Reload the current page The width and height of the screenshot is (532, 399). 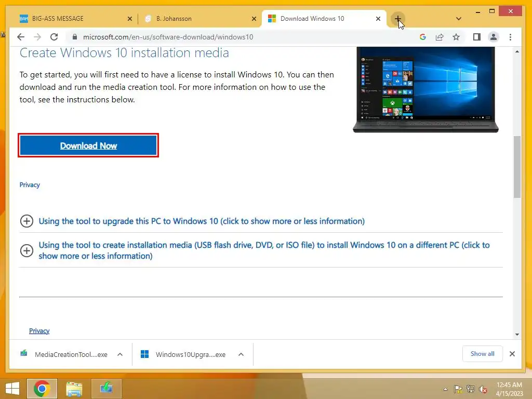click(x=54, y=37)
